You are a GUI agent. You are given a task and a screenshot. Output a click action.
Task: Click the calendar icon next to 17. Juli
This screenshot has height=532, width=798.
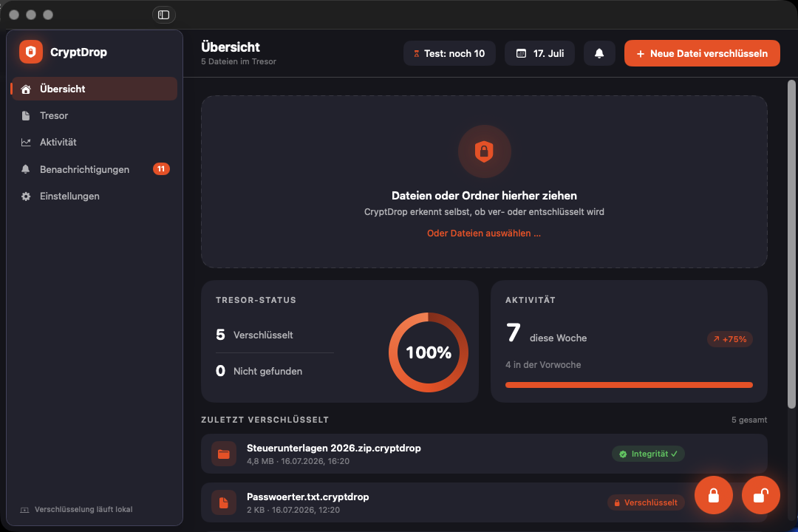pos(521,53)
